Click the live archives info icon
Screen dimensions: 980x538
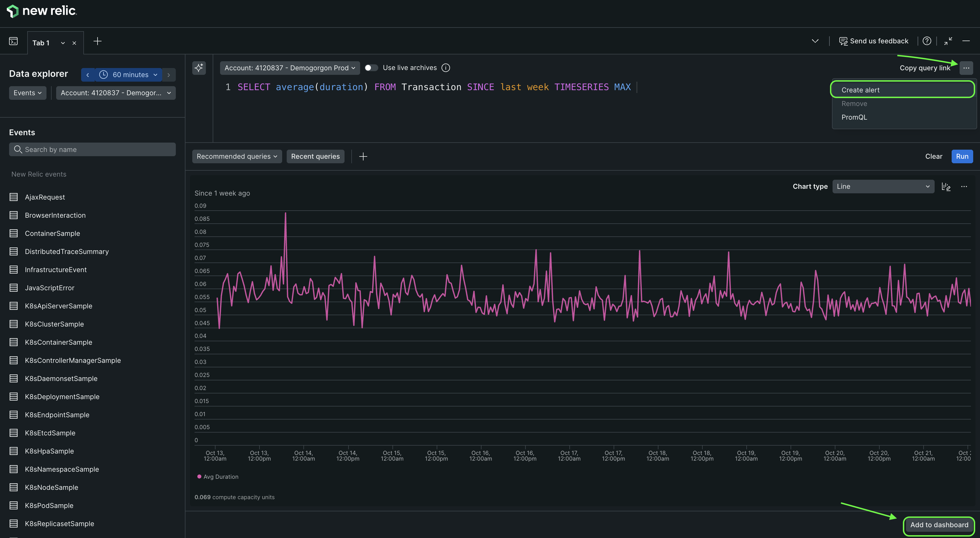pos(445,68)
